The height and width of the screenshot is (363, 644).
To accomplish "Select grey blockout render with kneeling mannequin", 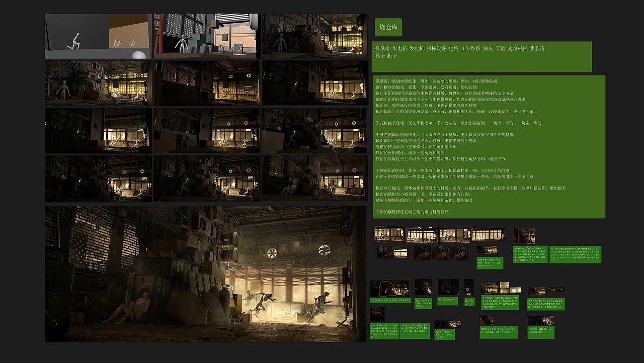I will 99,36.
